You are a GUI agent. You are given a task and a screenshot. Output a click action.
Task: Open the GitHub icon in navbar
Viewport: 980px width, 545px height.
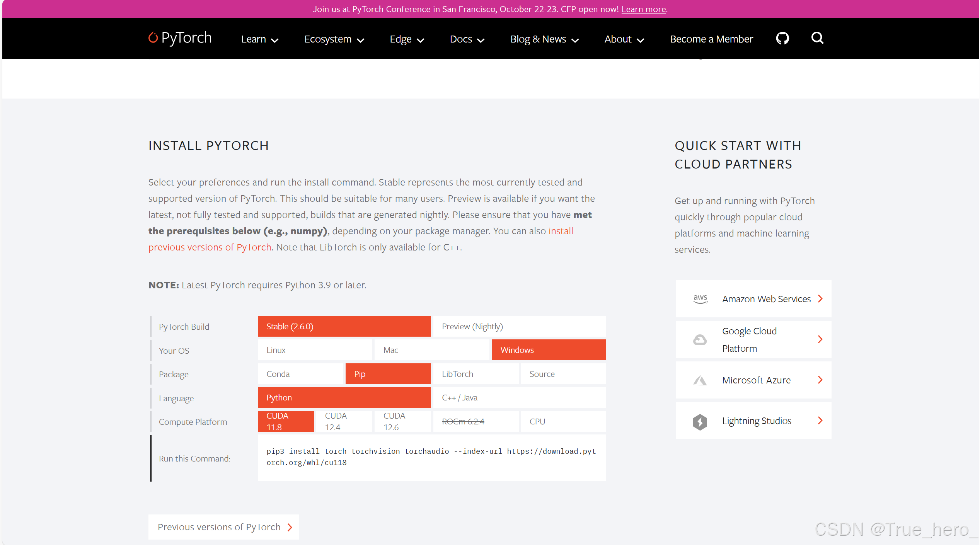point(782,38)
